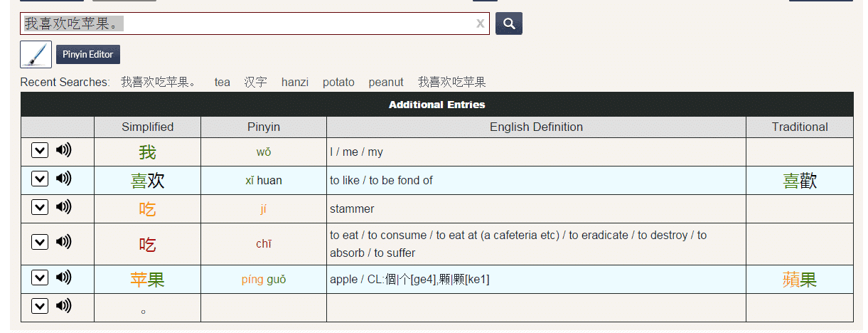Open dropdown arrow for 吃 chī row
868x333 pixels.
pyautogui.click(x=40, y=243)
